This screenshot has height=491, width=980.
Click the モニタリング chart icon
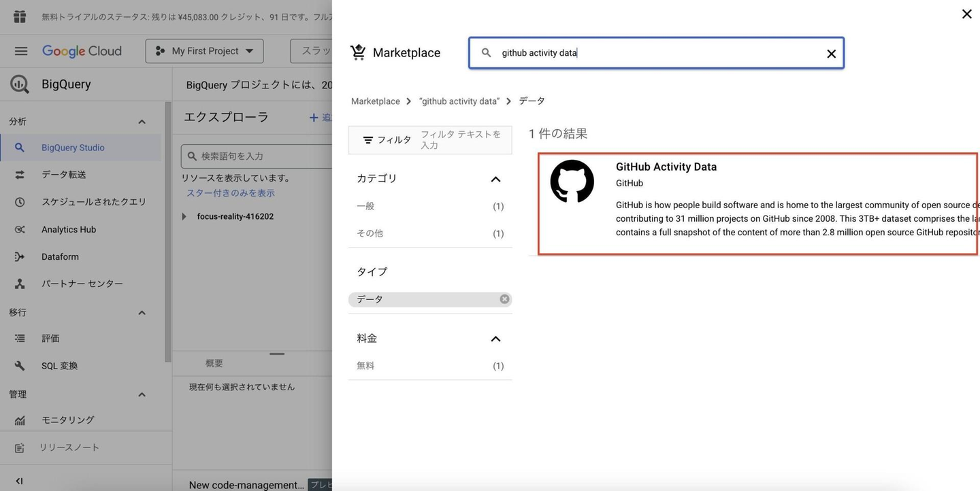point(20,420)
